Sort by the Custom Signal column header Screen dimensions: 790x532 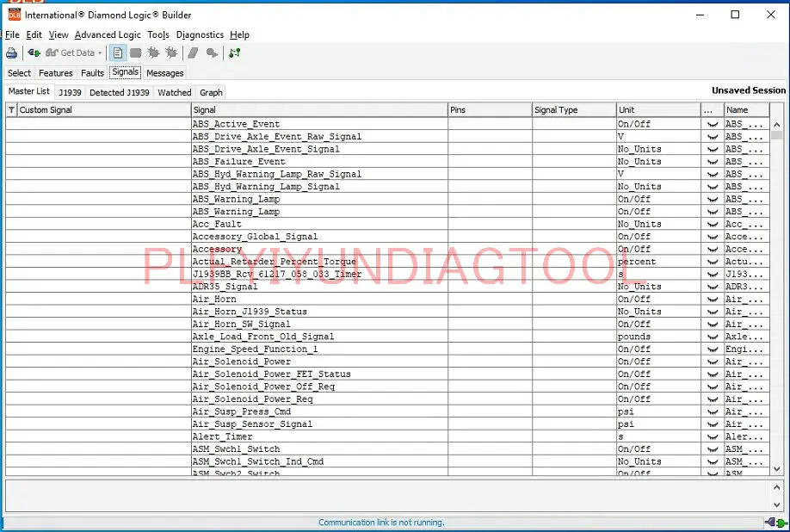pos(104,110)
